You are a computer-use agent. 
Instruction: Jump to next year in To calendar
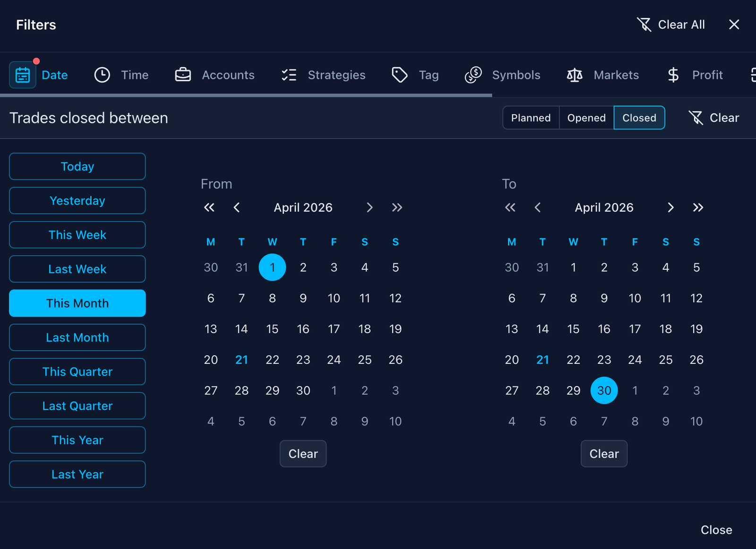click(698, 207)
